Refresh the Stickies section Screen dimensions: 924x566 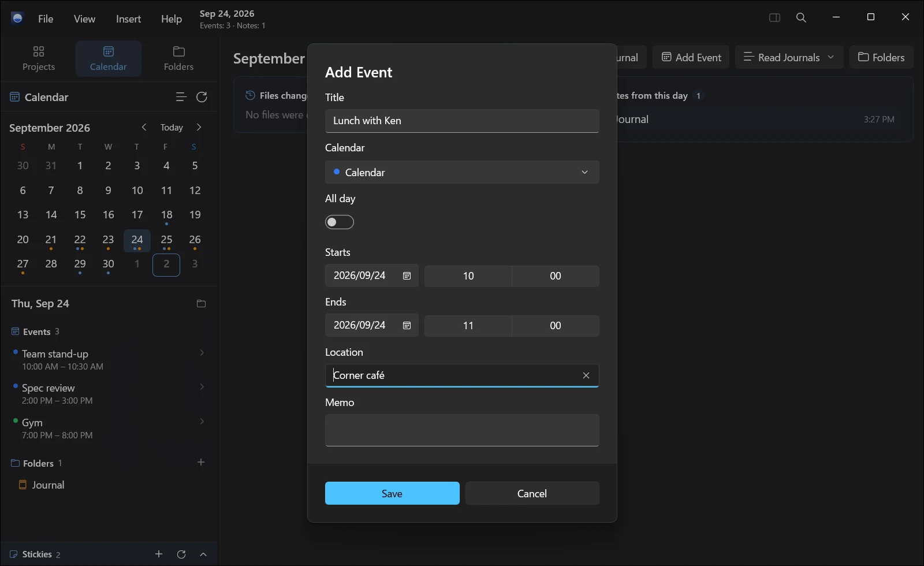pos(181,554)
